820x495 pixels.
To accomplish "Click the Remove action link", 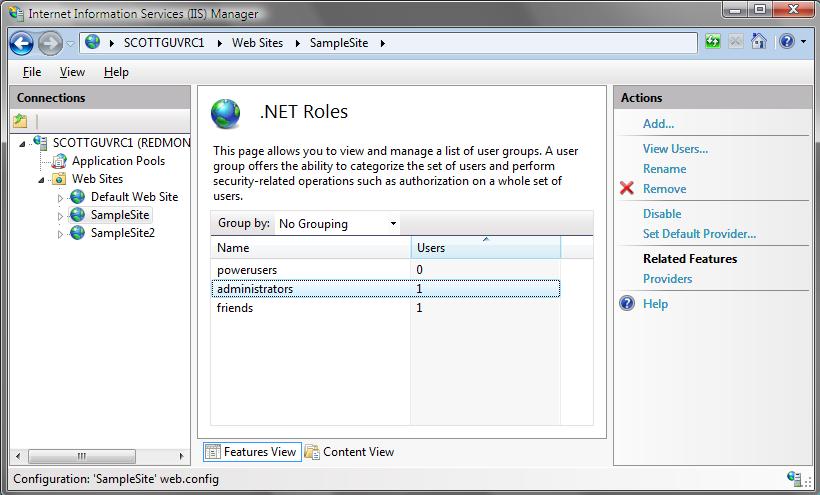I will coord(664,189).
